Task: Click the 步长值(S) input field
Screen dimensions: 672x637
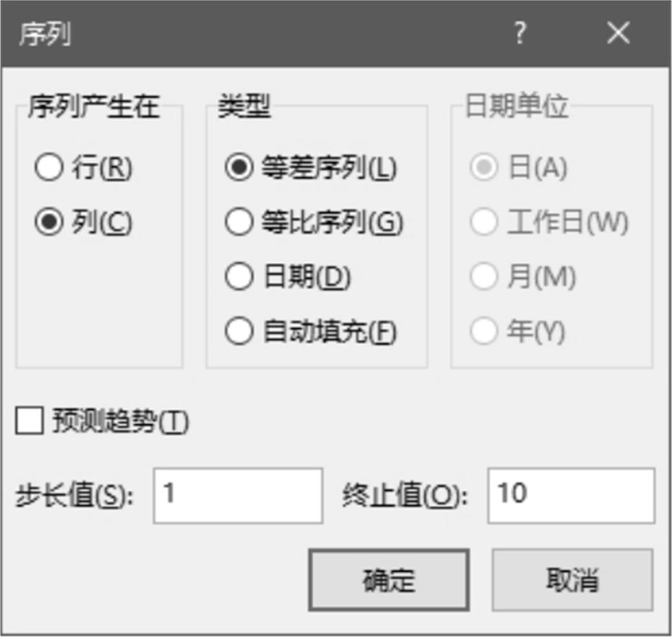Action: tap(238, 496)
